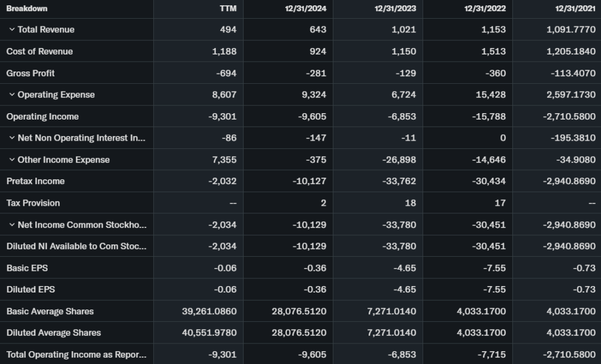Select the Basic EPS row label

[27, 268]
